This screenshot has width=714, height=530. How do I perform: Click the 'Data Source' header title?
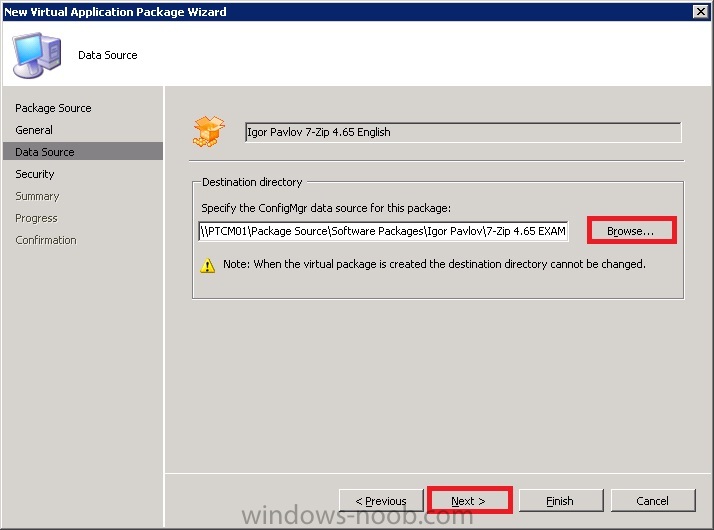coord(108,55)
